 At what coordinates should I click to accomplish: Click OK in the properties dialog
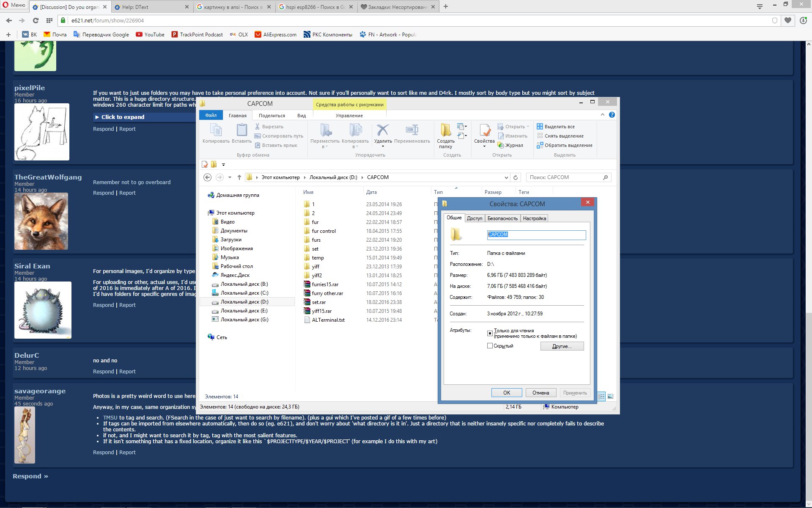507,393
